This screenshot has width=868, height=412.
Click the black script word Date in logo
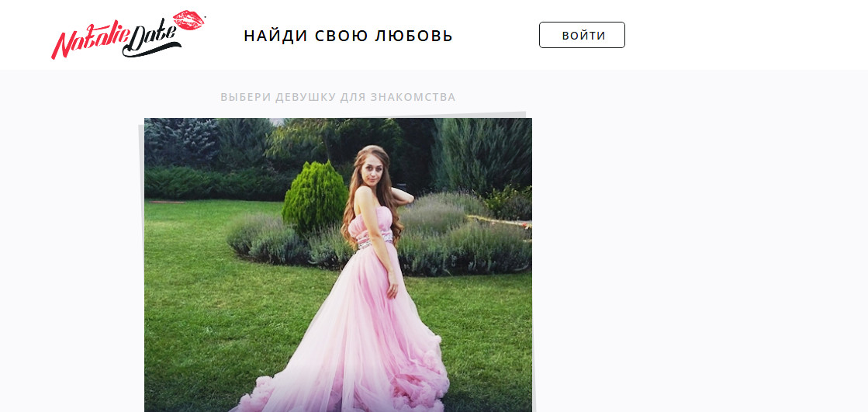click(153, 40)
